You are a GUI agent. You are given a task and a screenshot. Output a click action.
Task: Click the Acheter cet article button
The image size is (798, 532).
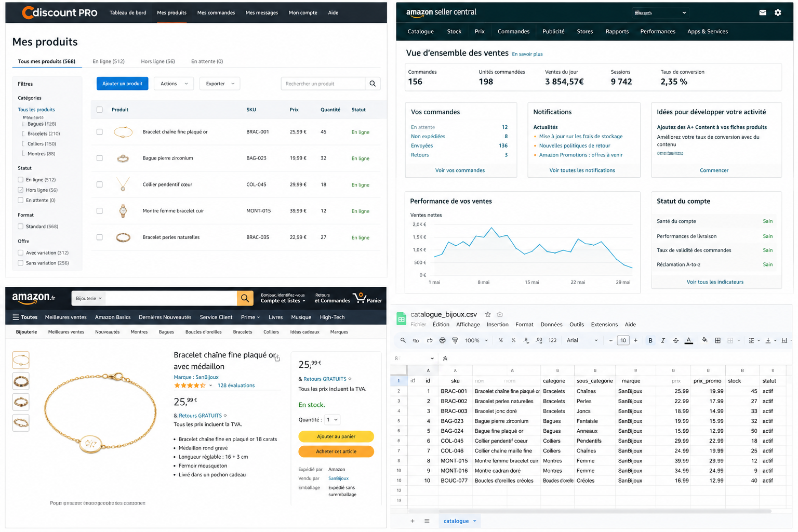pyautogui.click(x=336, y=451)
